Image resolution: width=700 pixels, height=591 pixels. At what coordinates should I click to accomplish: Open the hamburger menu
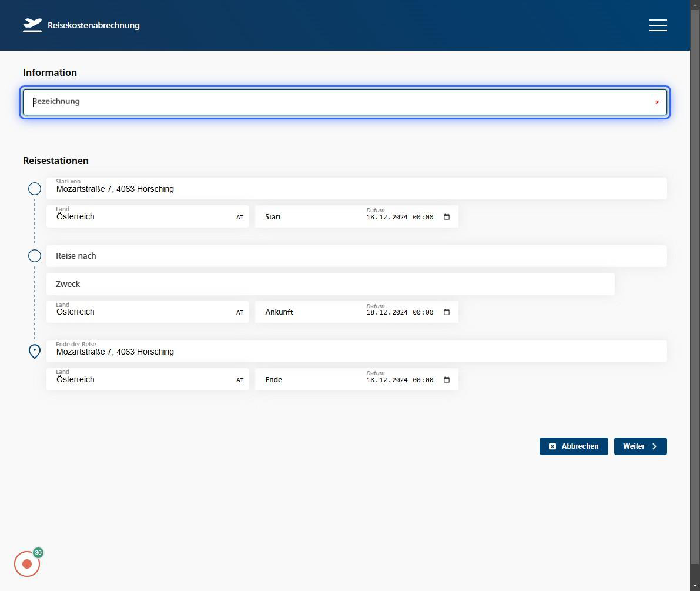point(658,25)
